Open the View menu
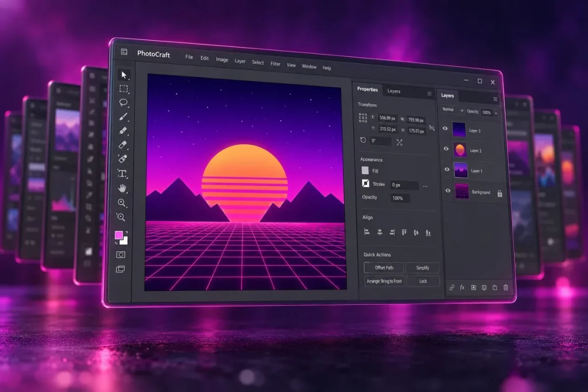Viewport: 588px width, 392px height. (x=291, y=65)
